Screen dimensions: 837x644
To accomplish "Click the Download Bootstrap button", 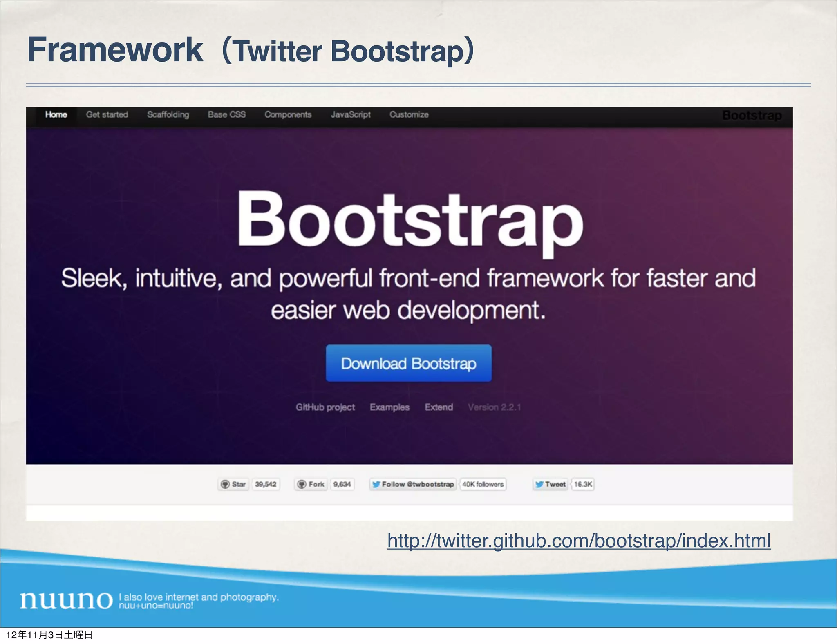I will (x=409, y=363).
